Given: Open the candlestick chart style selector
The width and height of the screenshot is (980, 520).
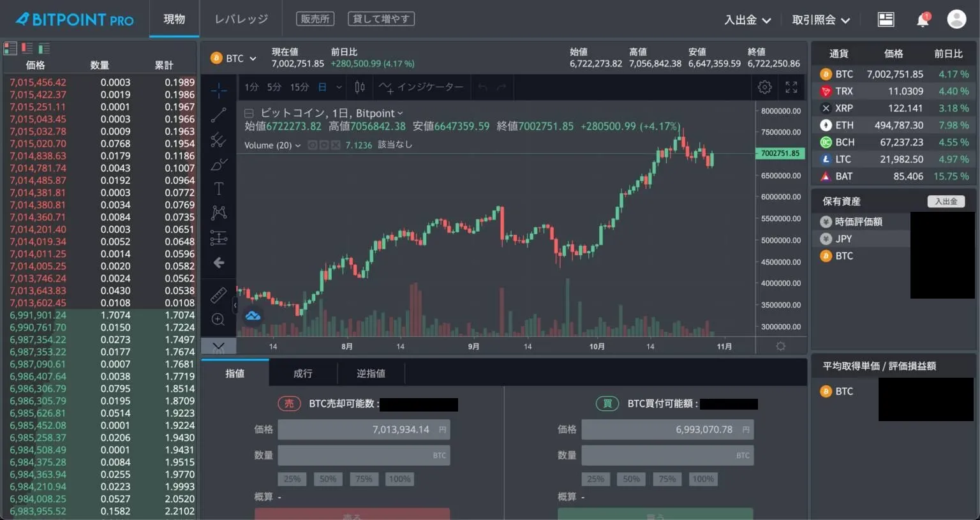Looking at the screenshot, I should (360, 87).
